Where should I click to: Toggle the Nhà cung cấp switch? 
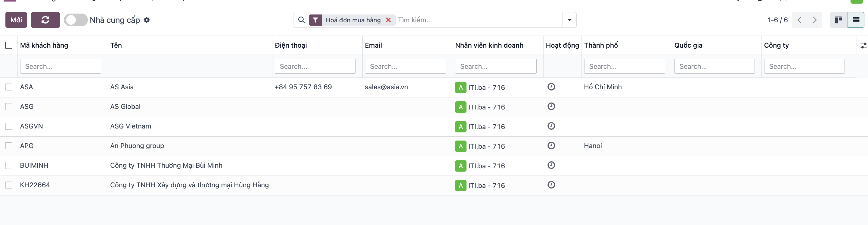click(x=76, y=20)
